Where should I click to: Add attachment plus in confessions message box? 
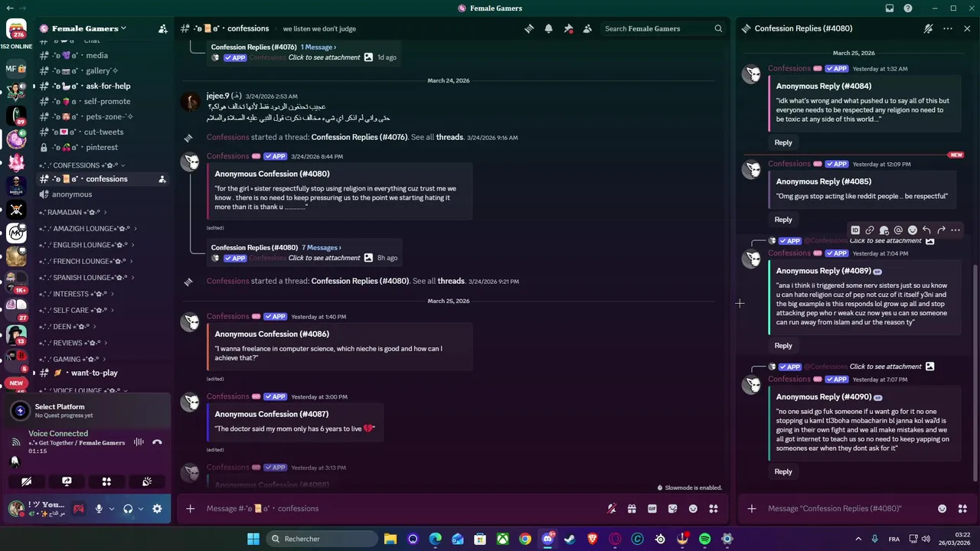(x=191, y=508)
